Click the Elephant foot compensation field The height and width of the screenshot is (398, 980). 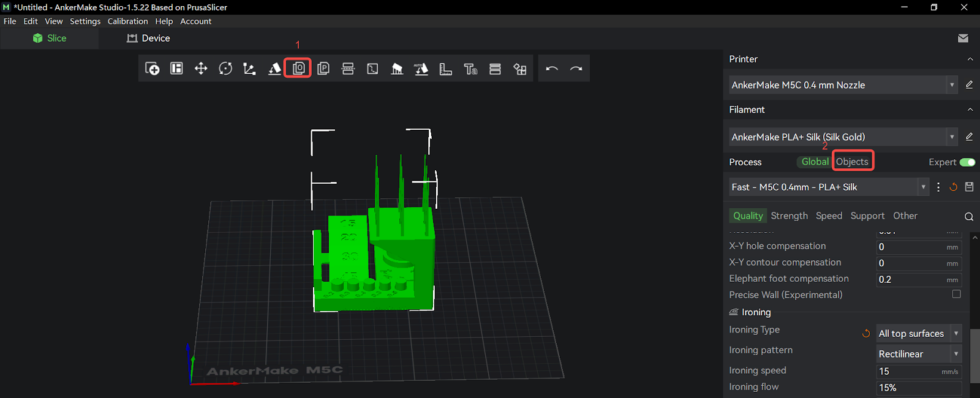click(919, 279)
